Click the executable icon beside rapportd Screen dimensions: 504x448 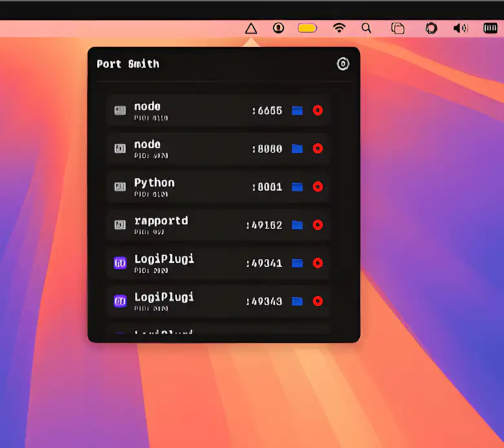click(120, 225)
